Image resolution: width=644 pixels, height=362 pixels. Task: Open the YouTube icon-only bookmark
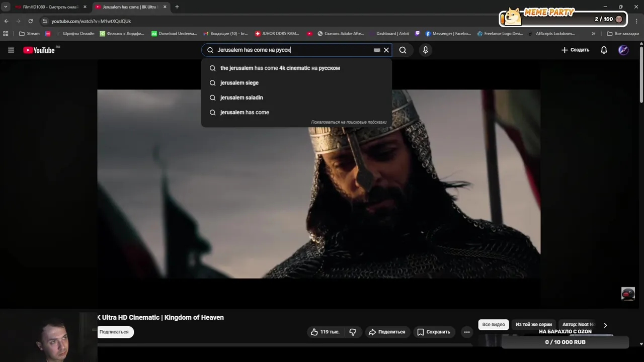click(310, 34)
